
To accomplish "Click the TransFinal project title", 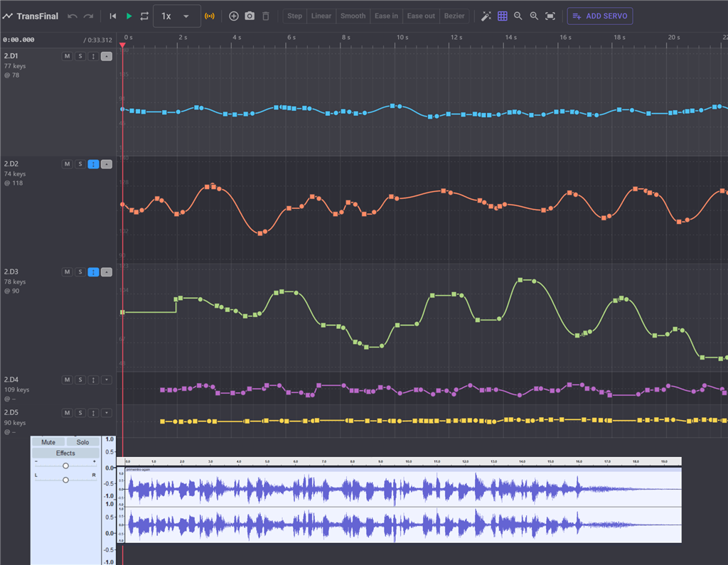I will 37,16.
